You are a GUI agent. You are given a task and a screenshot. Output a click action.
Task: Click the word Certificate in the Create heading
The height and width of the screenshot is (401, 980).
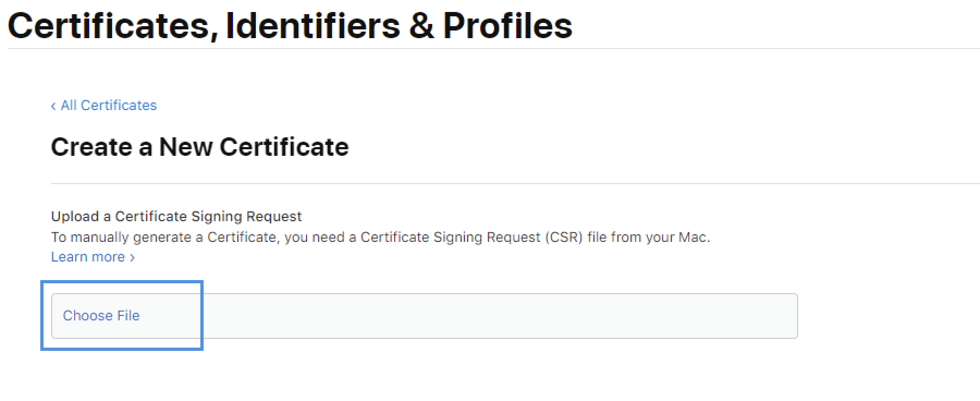284,147
